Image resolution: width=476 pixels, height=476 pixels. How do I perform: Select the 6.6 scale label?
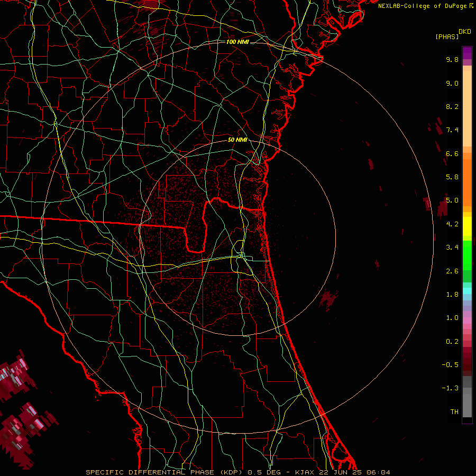(452, 153)
